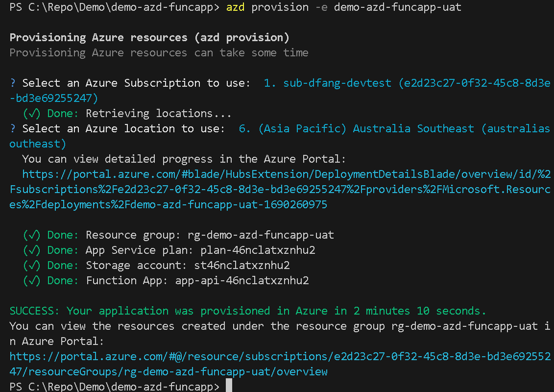Open the resource group overview portal link
The height and width of the screenshot is (392, 554).
(280, 364)
